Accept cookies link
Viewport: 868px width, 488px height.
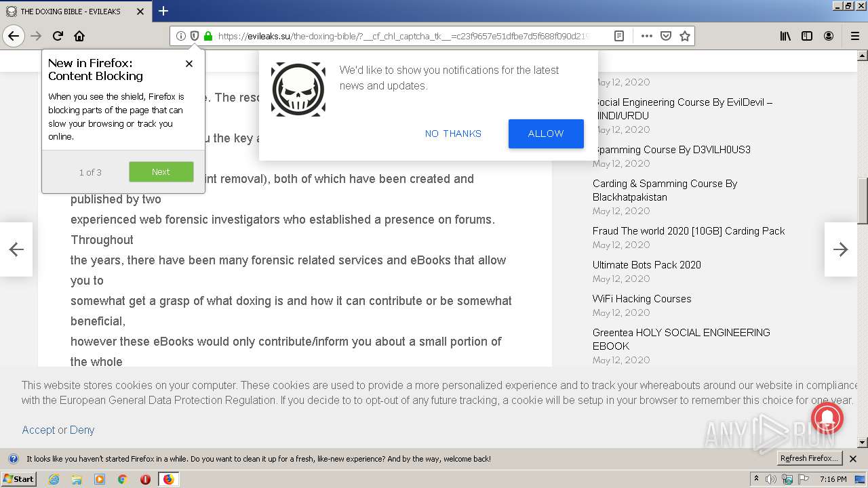38,430
